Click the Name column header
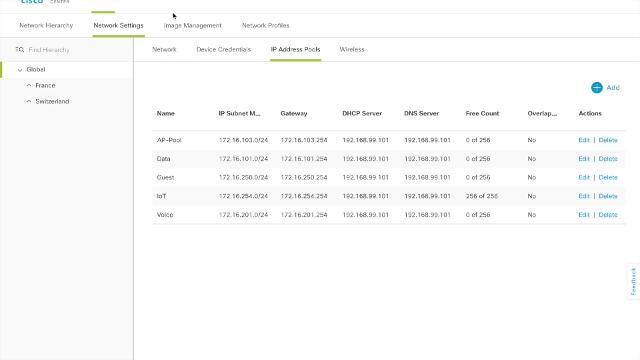This screenshot has height=360, width=640. (166, 113)
